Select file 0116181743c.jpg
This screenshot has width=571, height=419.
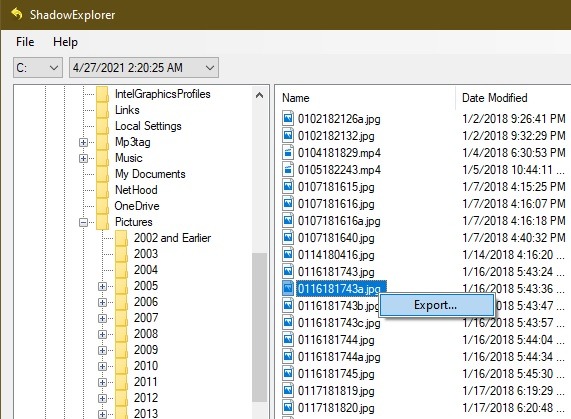[339, 323]
